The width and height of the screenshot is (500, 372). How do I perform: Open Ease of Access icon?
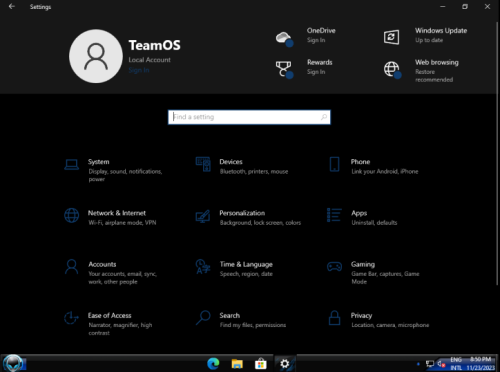71,318
